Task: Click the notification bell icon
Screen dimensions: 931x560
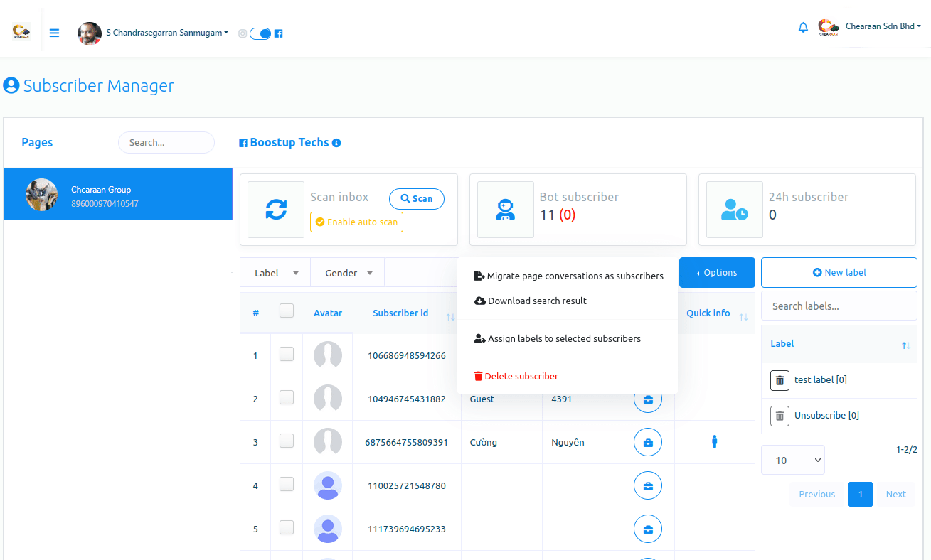Action: [803, 28]
